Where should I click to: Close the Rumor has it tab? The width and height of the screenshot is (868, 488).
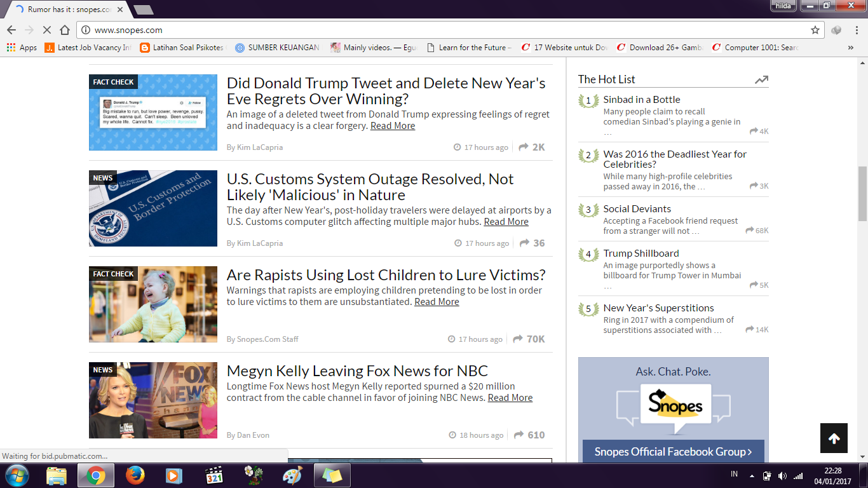point(119,10)
